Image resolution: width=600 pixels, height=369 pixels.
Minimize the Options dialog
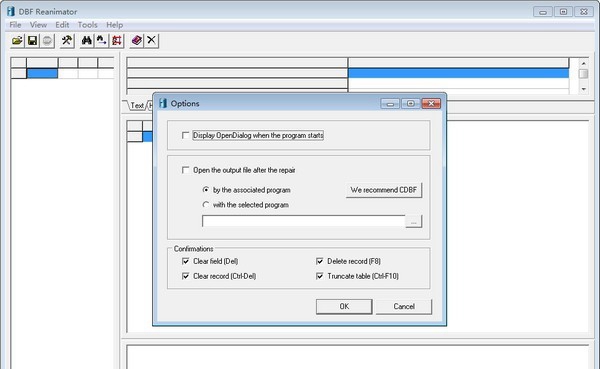click(x=390, y=104)
